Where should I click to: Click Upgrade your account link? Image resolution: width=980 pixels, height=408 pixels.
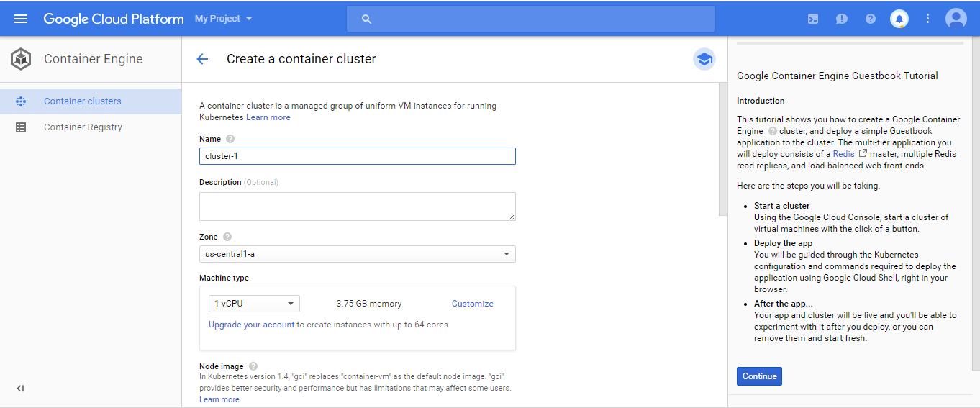(252, 325)
